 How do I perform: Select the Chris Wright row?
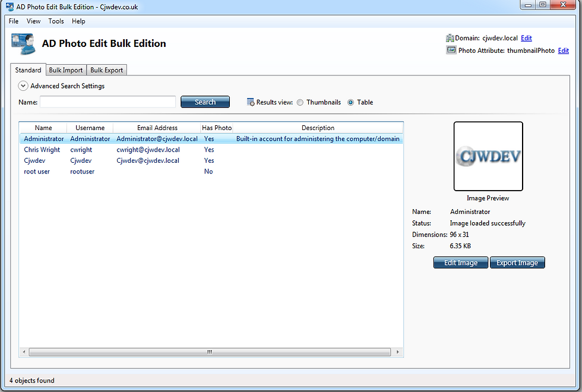pos(211,150)
